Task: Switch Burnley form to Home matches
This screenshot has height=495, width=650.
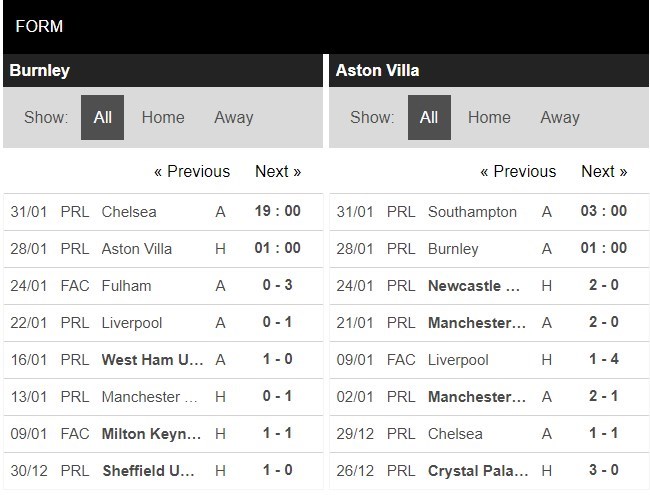Action: pos(163,117)
